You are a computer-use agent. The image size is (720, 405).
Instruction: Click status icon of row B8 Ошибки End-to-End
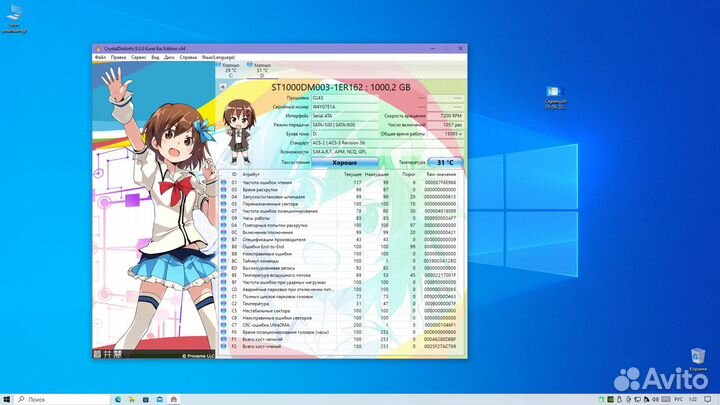[224, 247]
